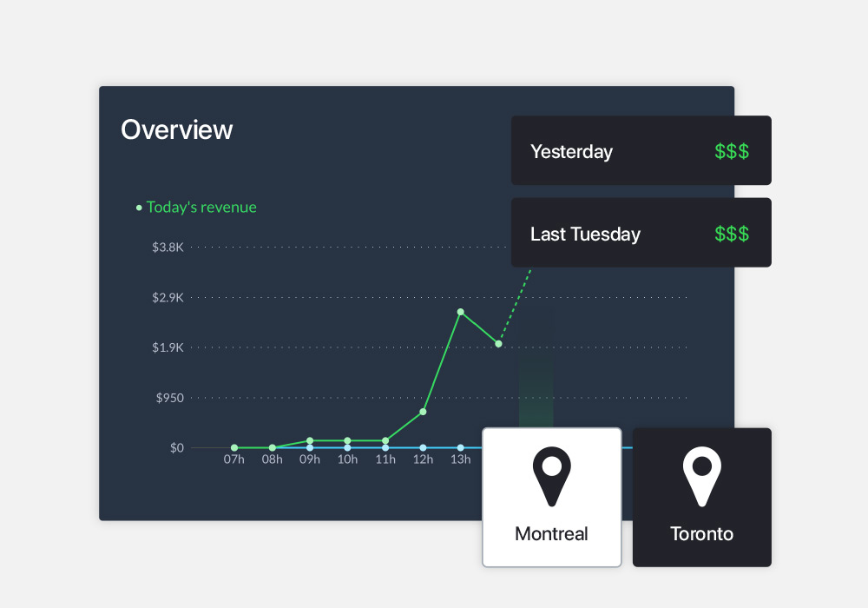Click the $2.9K axis label
The height and width of the screenshot is (608, 868).
tap(168, 298)
